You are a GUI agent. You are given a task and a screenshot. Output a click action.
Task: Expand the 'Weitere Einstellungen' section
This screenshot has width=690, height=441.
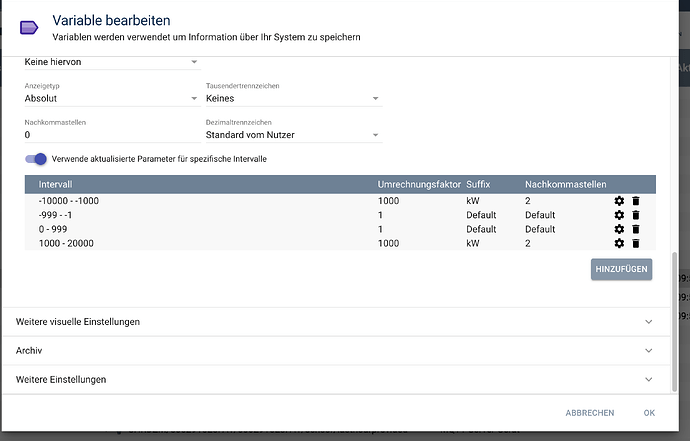(336, 379)
